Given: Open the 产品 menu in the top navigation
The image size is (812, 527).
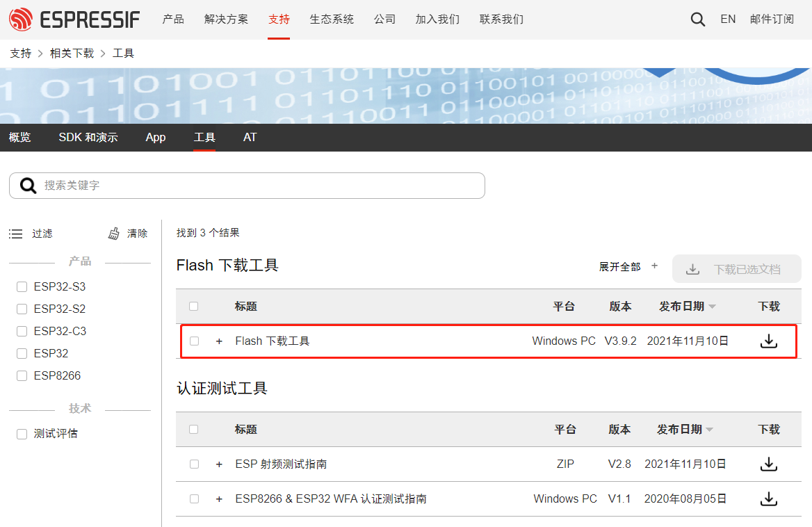Looking at the screenshot, I should click(x=172, y=19).
